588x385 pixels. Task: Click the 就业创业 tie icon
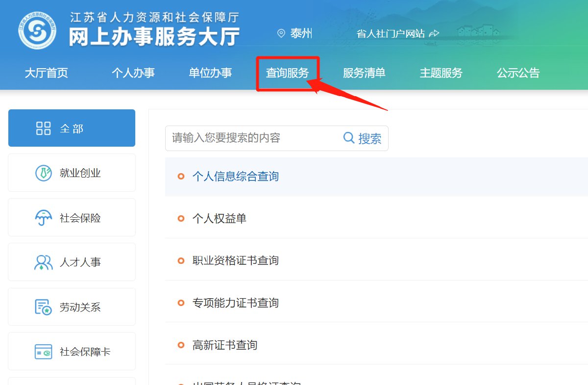point(44,173)
